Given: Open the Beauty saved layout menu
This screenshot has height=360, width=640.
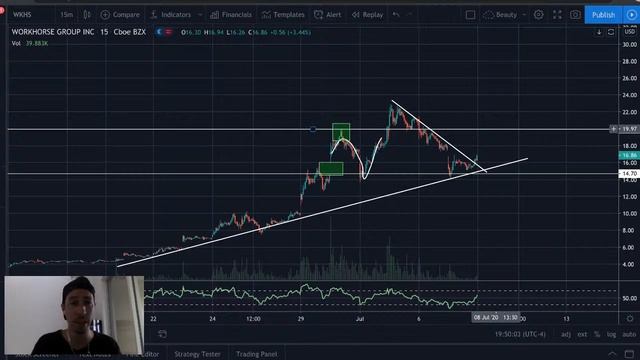Looking at the screenshot, I should (x=501, y=15).
